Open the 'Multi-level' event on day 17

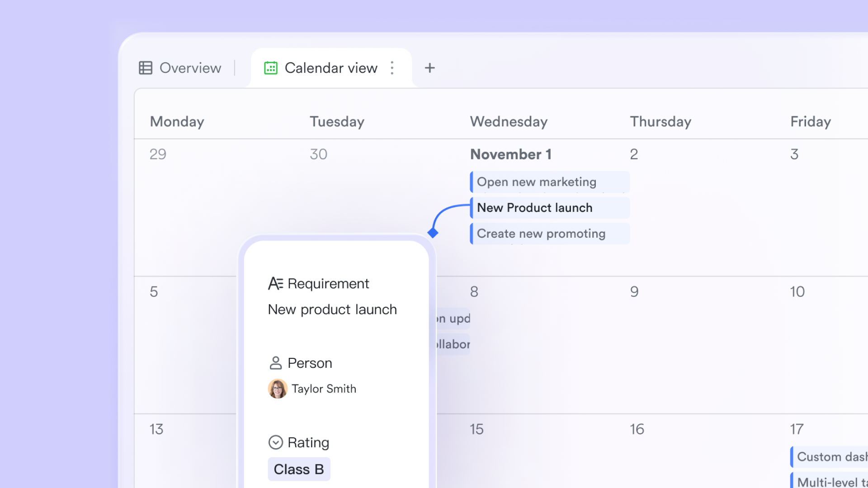pyautogui.click(x=829, y=481)
